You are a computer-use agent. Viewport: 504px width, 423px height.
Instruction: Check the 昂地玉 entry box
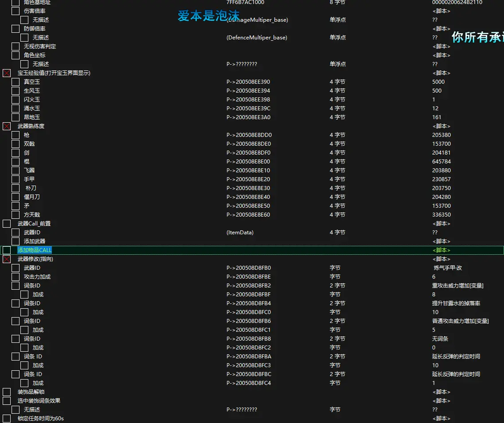tap(16, 117)
